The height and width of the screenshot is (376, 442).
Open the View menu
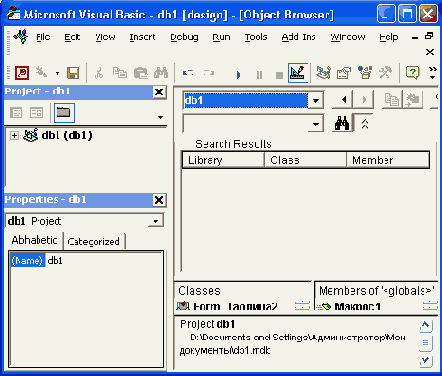[x=105, y=37]
